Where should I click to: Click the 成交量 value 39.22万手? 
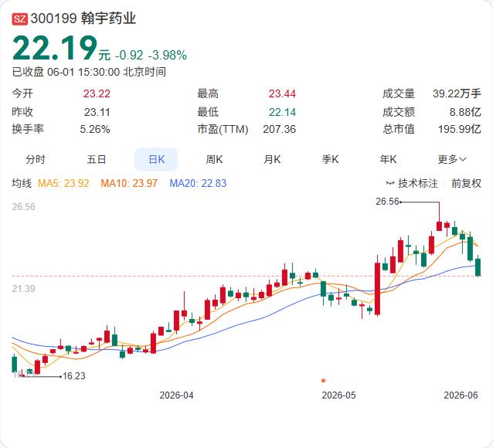click(457, 93)
